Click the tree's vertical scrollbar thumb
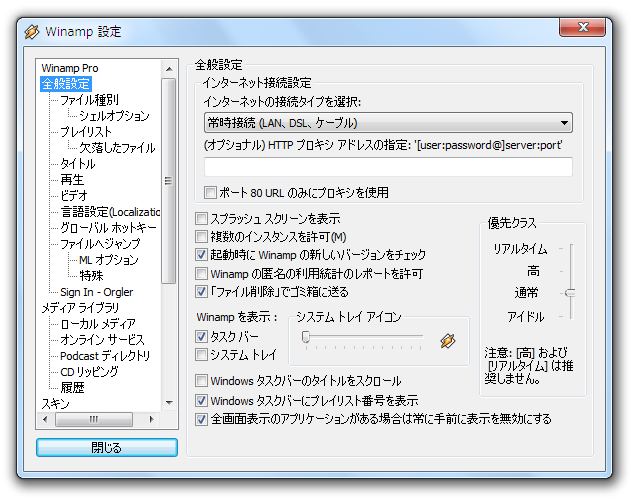The height and width of the screenshot is (500, 633). [x=169, y=181]
